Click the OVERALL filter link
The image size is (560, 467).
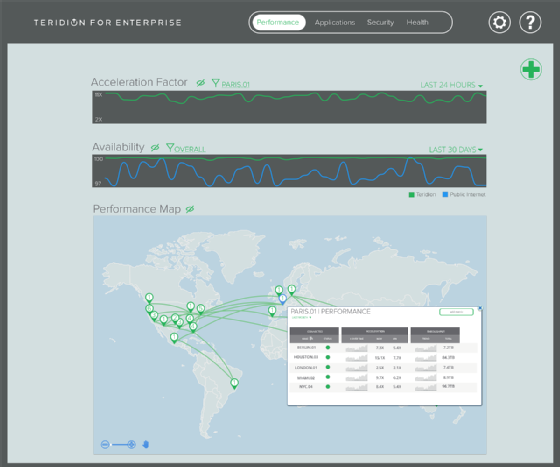tap(190, 149)
